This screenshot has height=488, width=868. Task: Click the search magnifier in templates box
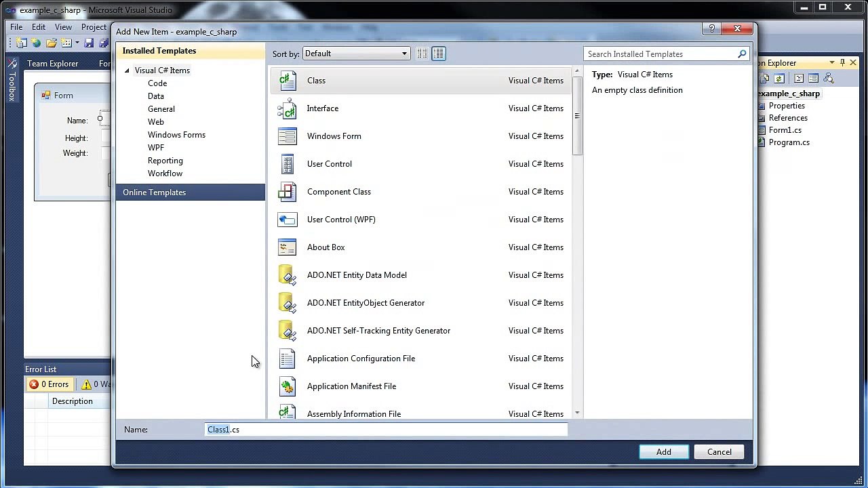point(742,54)
